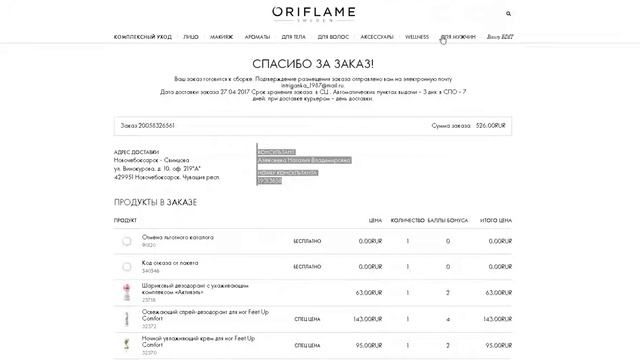640x360 pixels.
Task: Open Для мужчин menu item
Action: pos(458,37)
